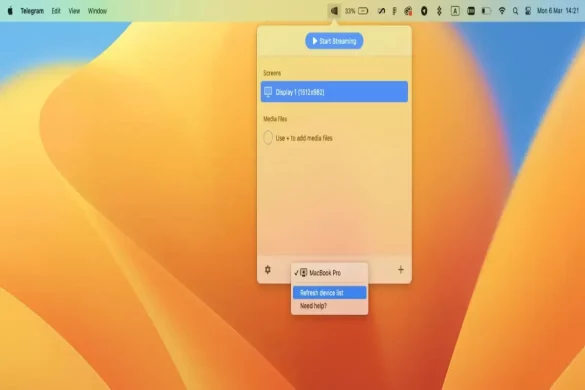
Task: Open the streaming app gear settings
Action: point(268,269)
